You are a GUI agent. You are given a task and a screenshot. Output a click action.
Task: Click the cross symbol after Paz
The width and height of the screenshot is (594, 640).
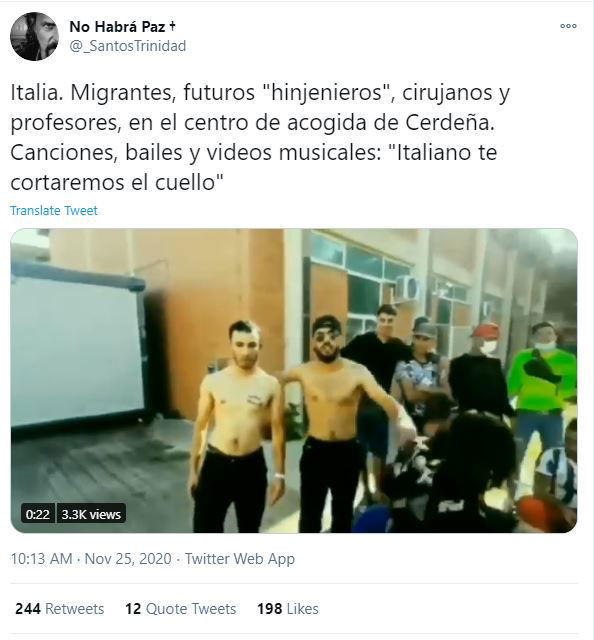pos(173,26)
